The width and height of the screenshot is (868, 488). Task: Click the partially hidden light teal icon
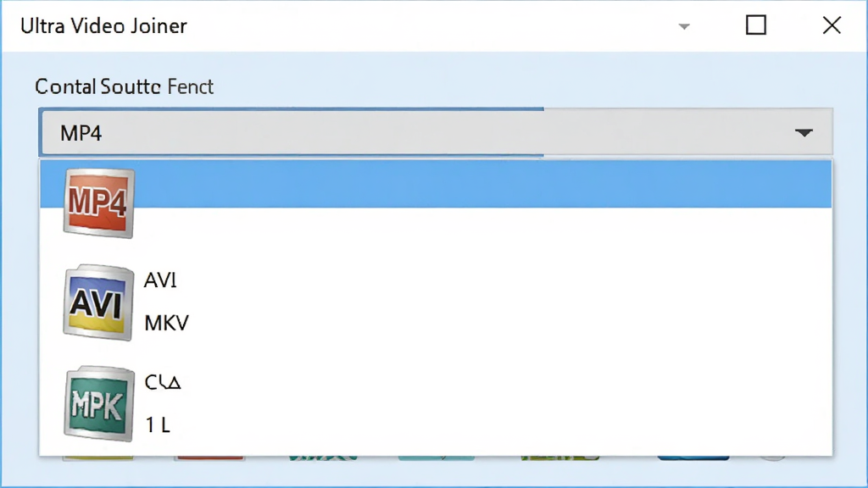[x=437, y=457]
